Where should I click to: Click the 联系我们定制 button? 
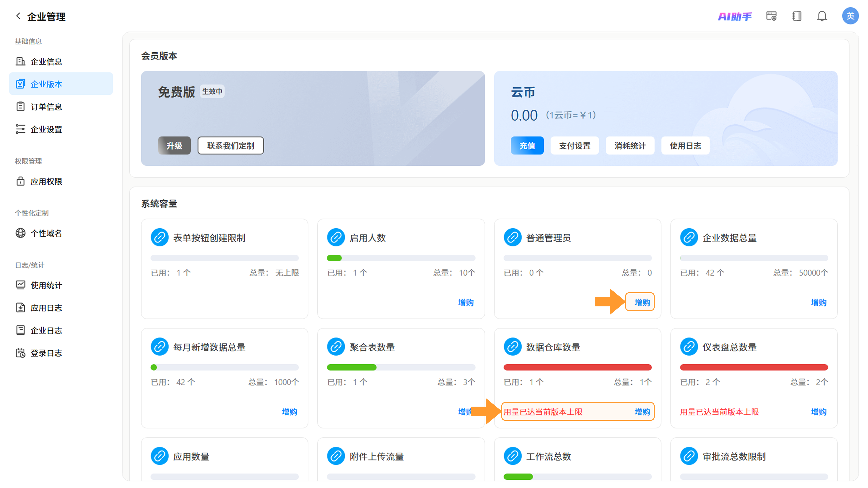pos(231,145)
